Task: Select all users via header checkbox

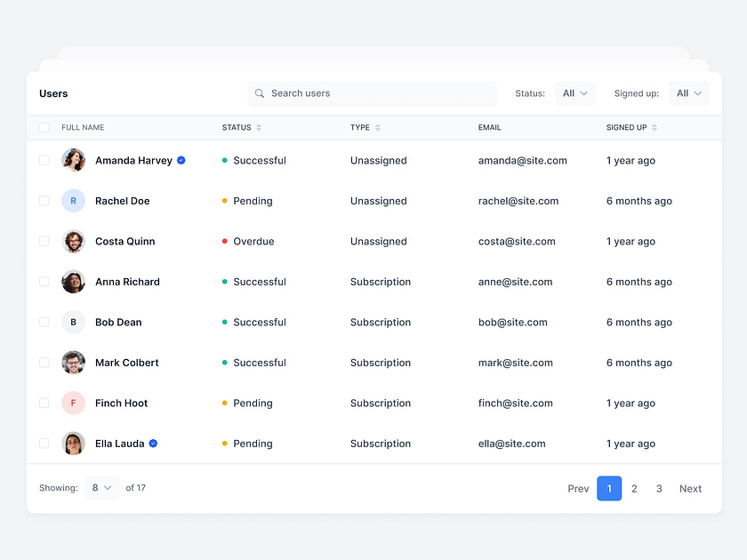Action: [44, 127]
